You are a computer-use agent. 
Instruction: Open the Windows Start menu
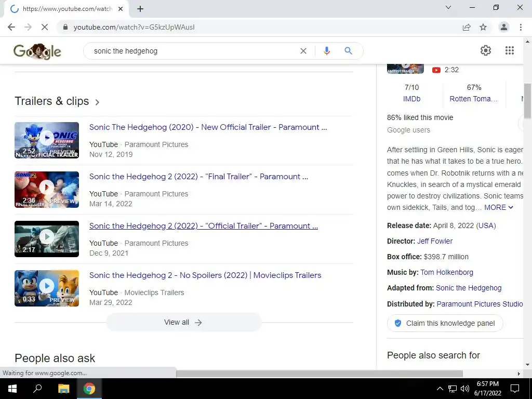[x=12, y=389]
